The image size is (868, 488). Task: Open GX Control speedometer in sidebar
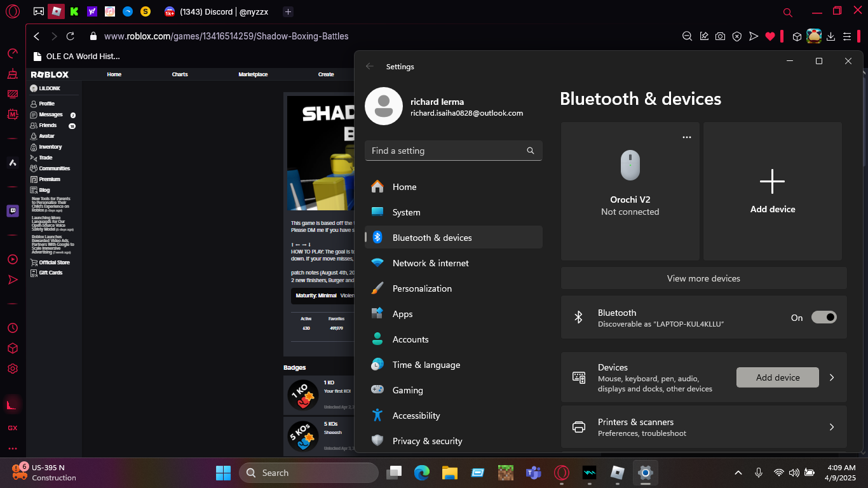[12, 53]
